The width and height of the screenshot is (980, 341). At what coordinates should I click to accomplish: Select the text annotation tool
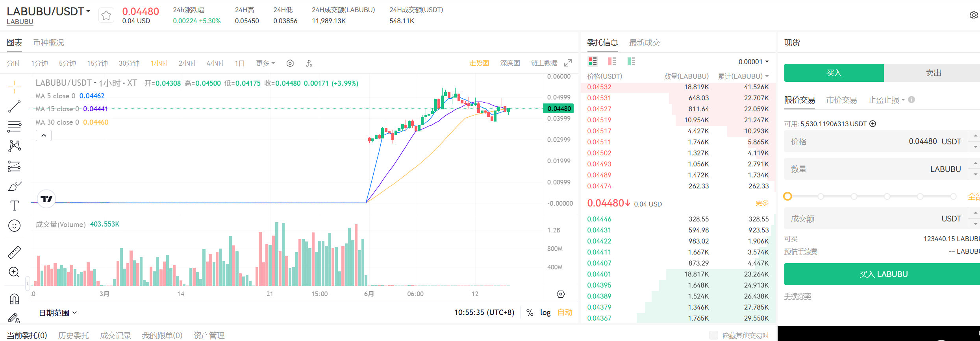pyautogui.click(x=15, y=206)
